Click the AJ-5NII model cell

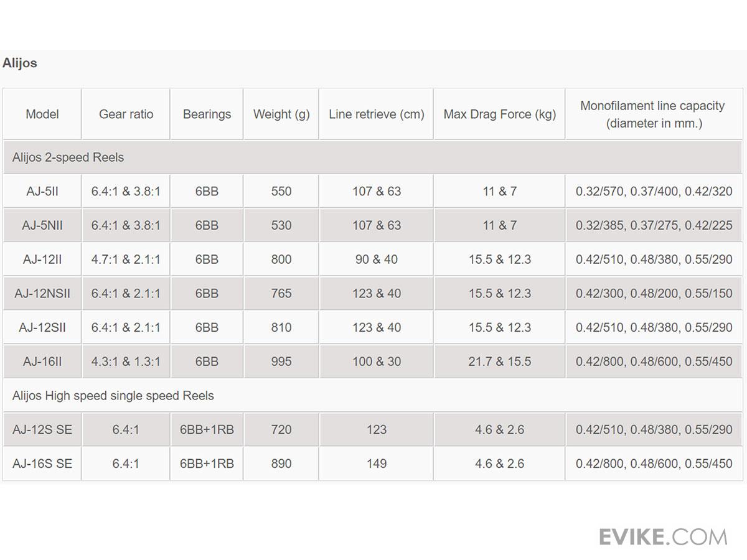42,225
